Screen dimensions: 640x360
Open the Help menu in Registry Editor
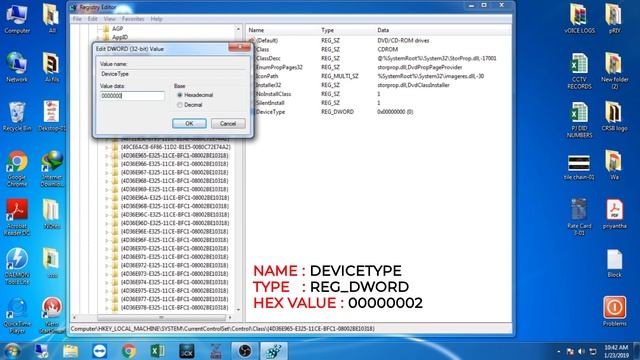tap(156, 19)
